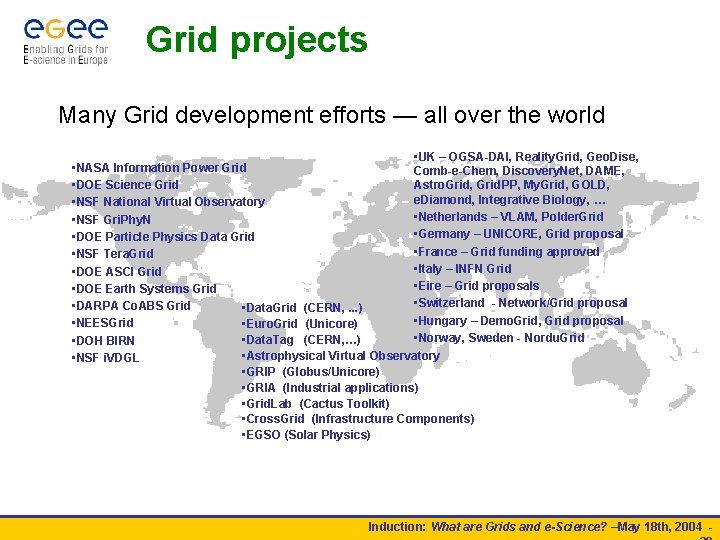This screenshot has height=540, width=720.
Task: Click the EGEE logo
Action: point(66,42)
